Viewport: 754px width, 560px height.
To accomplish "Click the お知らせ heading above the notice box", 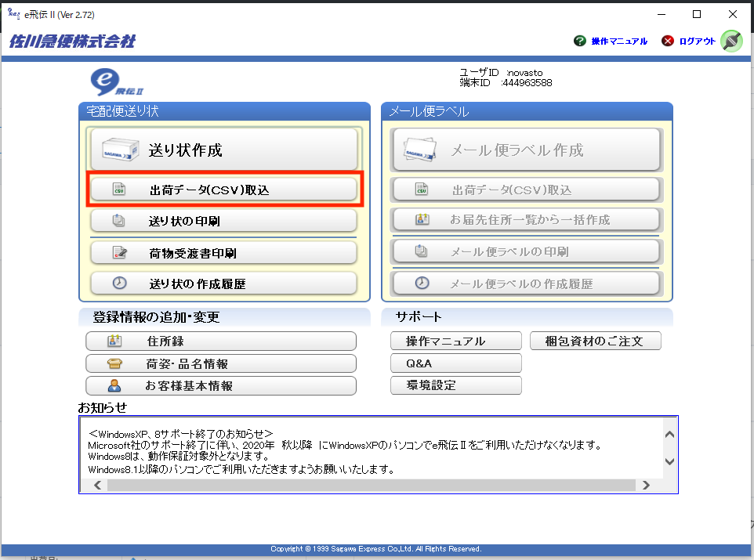I will click(103, 407).
